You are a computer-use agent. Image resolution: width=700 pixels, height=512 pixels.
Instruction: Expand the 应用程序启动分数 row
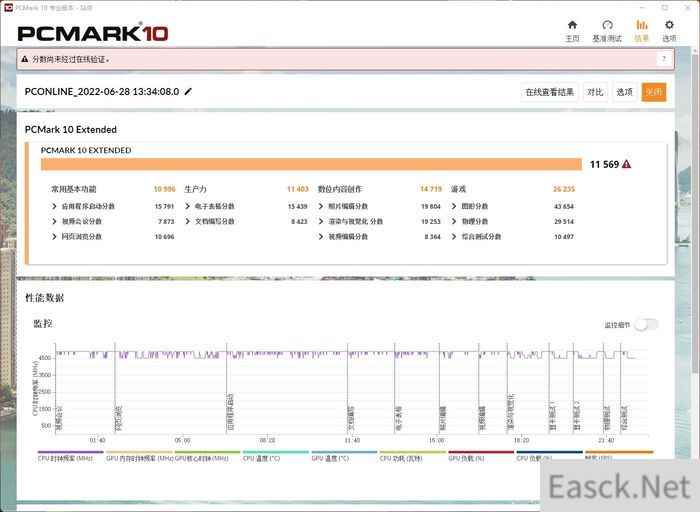(x=54, y=206)
